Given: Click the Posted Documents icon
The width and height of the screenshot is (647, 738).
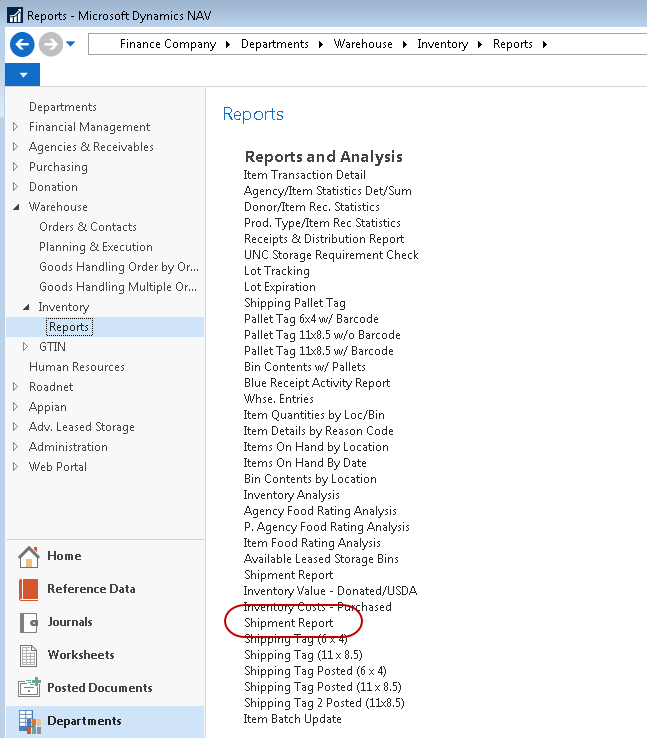Looking at the screenshot, I should (x=29, y=689).
